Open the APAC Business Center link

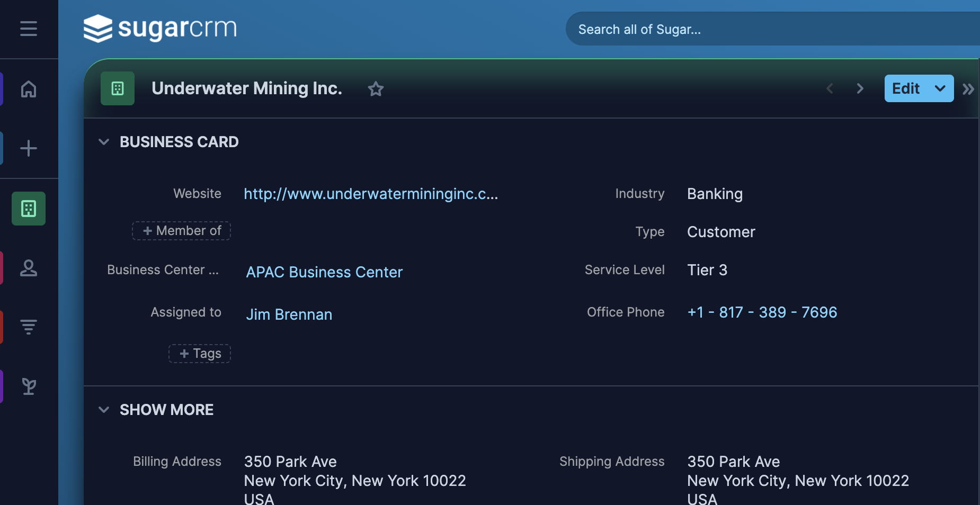coord(324,272)
